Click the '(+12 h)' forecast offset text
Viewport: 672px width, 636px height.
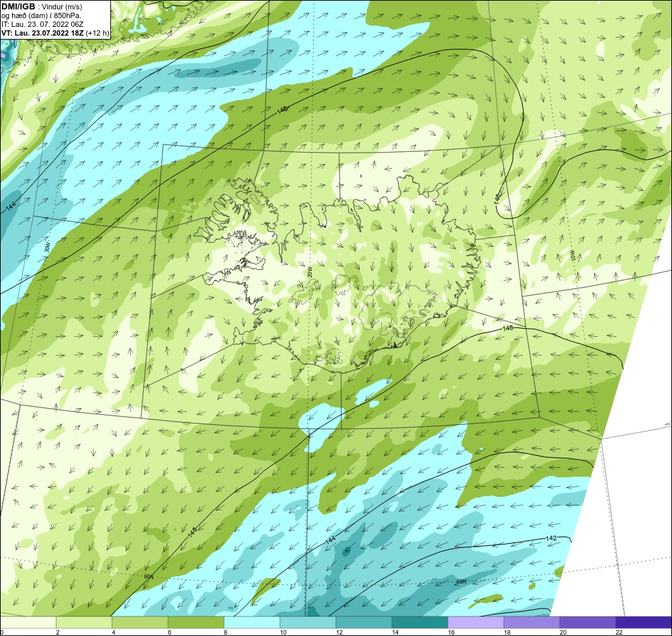click(97, 33)
